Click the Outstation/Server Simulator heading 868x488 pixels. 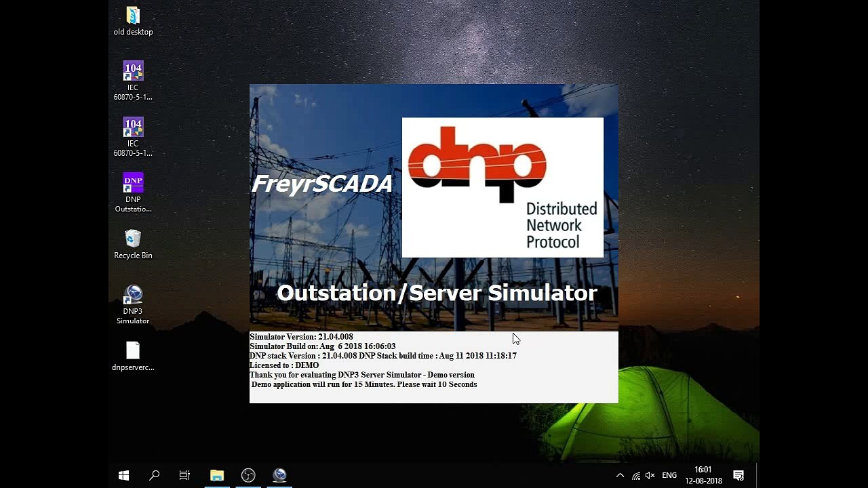click(x=437, y=293)
